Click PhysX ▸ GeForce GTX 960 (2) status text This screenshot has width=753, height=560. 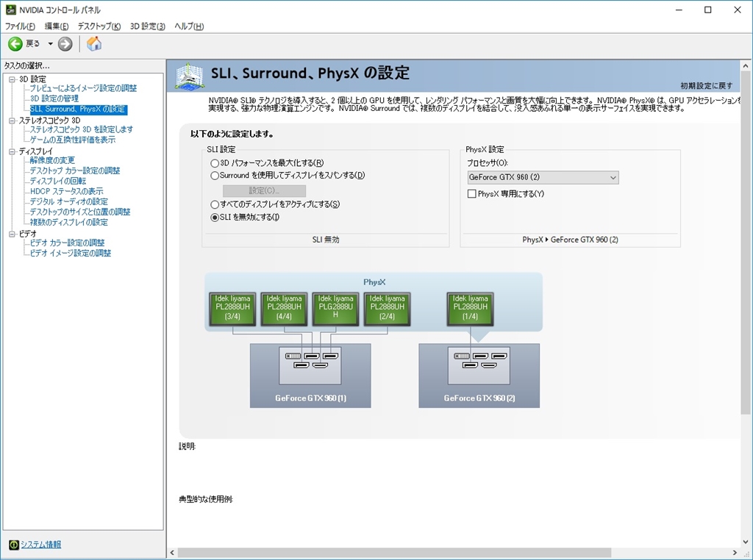(x=570, y=240)
